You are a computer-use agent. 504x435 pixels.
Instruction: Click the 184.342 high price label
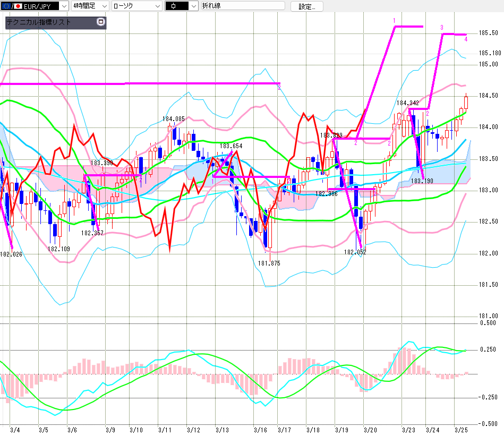coord(408,103)
